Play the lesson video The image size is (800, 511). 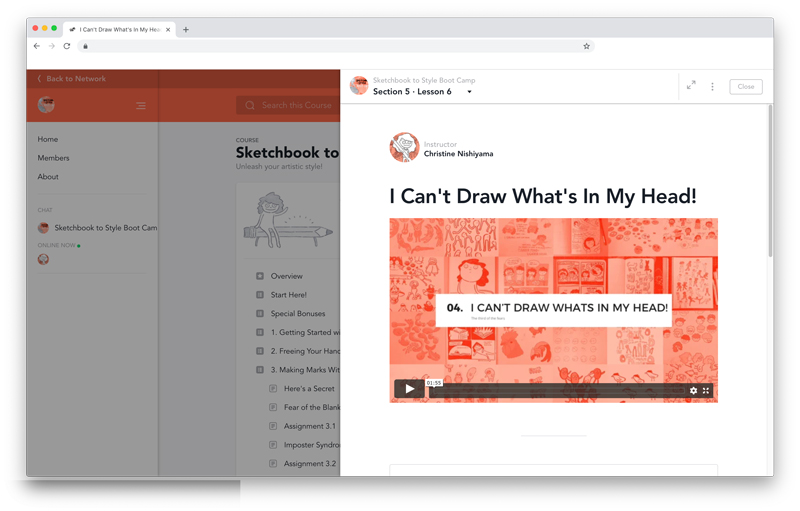tap(409, 390)
